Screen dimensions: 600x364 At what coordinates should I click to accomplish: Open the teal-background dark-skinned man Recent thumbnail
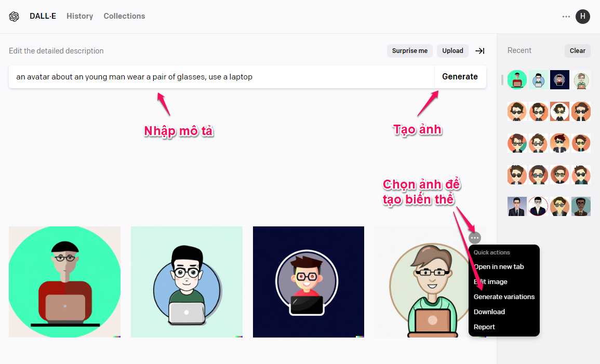tap(581, 207)
